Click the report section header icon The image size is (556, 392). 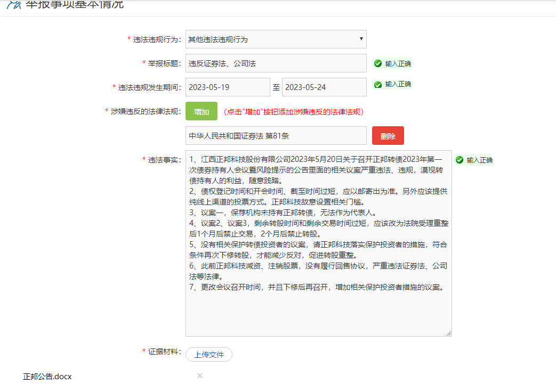pos(13,5)
